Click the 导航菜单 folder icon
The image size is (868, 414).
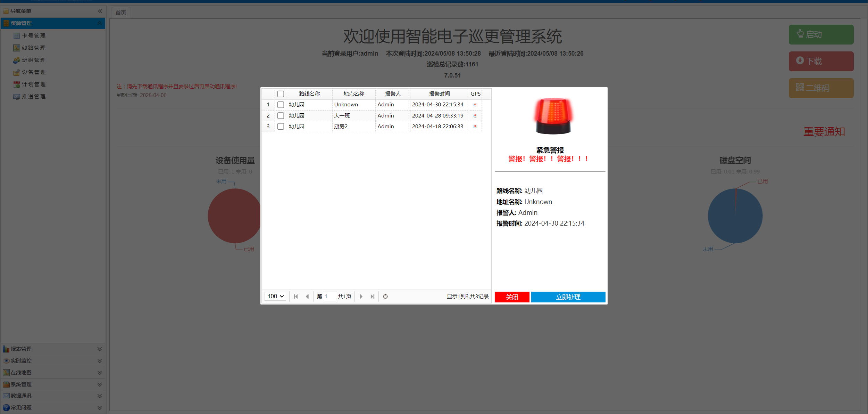tap(6, 11)
